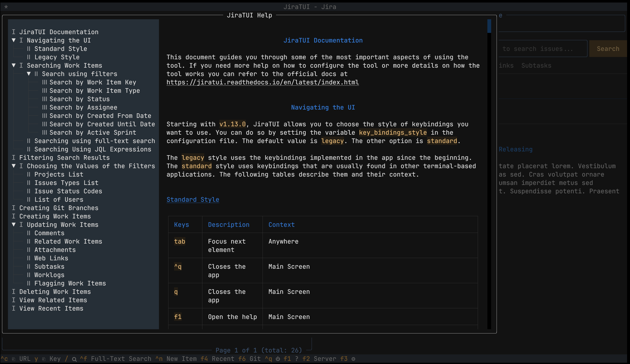Click the magnifier search icon in footer
This screenshot has width=630, height=364.
(74, 359)
